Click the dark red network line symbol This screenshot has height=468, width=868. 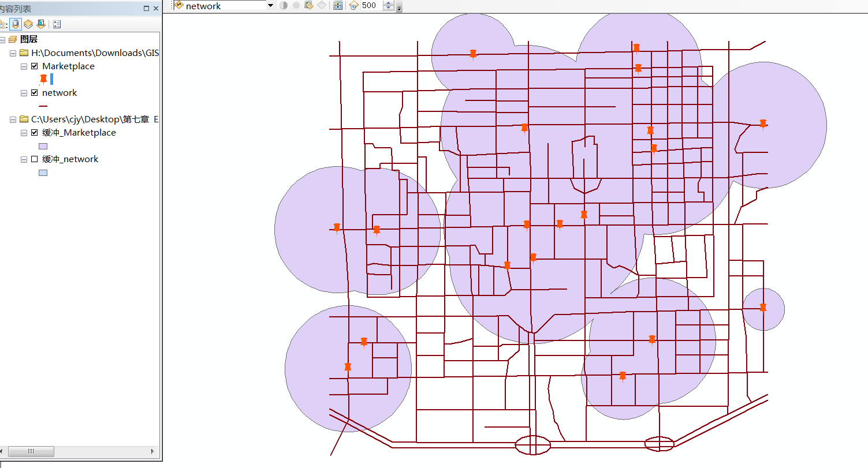tap(43, 106)
